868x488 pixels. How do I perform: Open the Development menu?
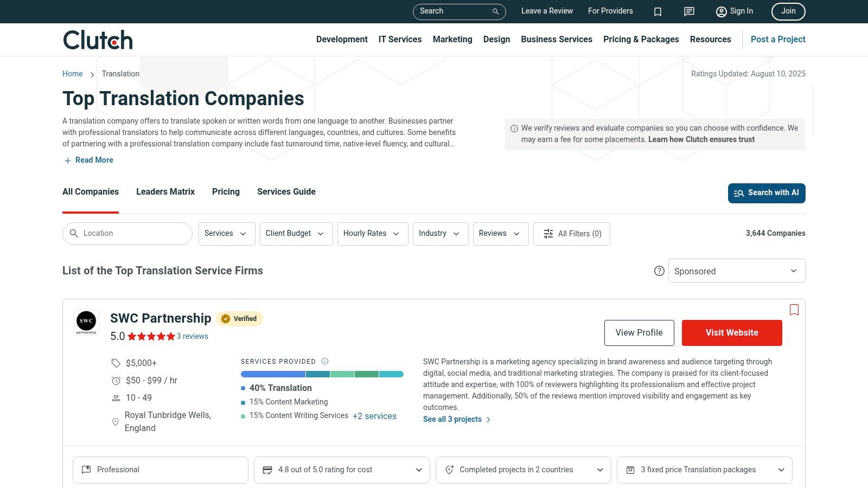pyautogui.click(x=342, y=40)
